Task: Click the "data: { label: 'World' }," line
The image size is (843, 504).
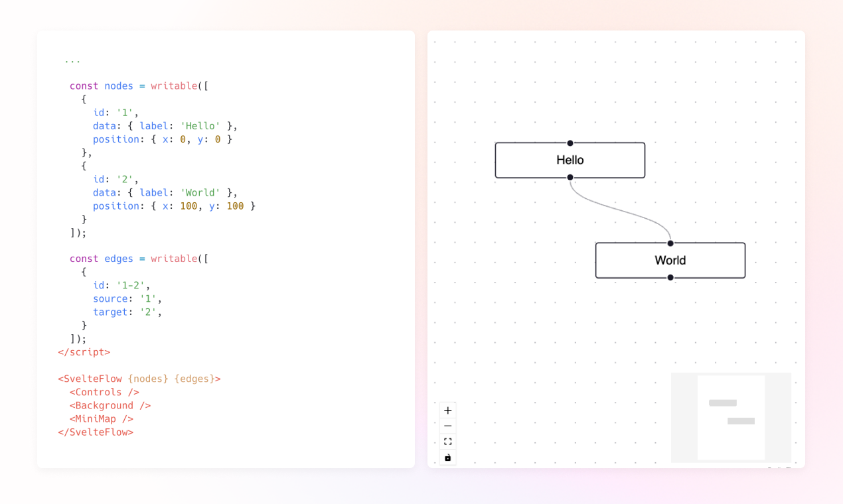Action: [x=165, y=192]
